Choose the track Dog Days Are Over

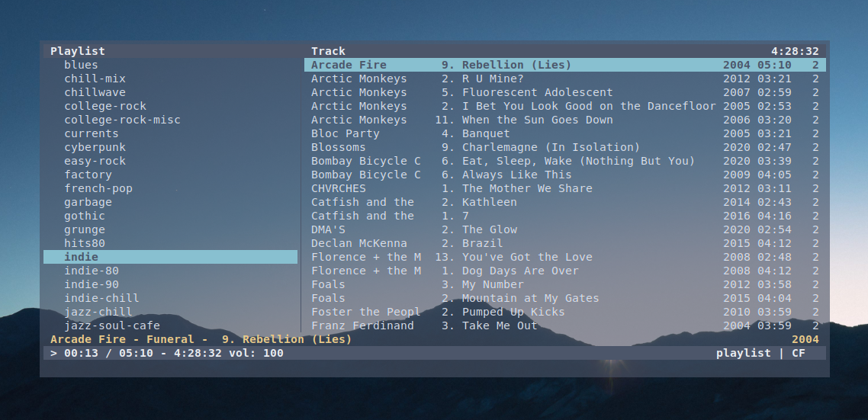(x=520, y=271)
